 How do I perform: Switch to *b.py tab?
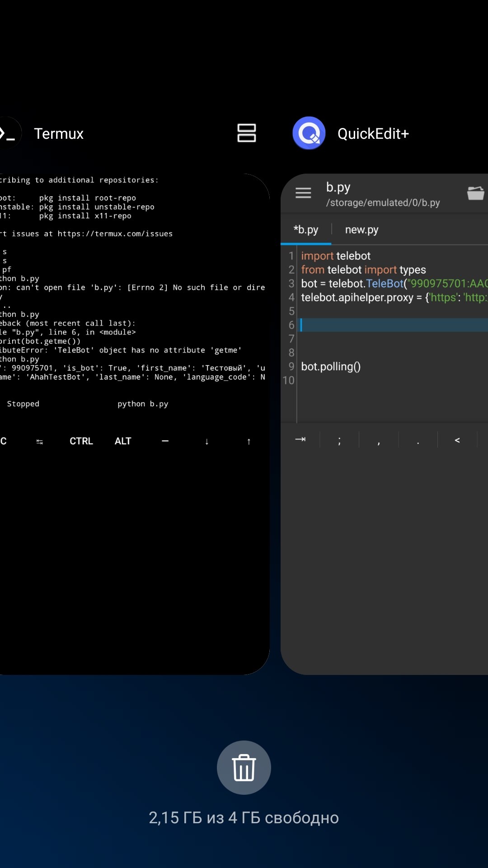pyautogui.click(x=306, y=230)
